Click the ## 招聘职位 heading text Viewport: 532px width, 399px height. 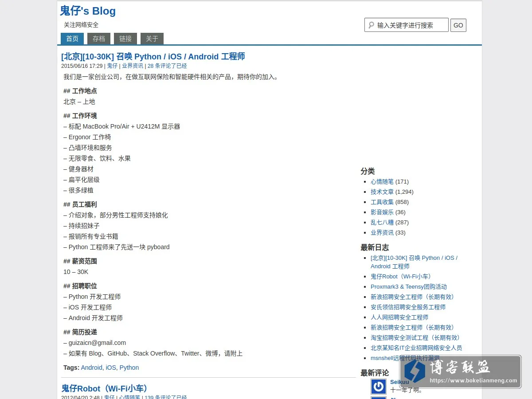(x=80, y=286)
